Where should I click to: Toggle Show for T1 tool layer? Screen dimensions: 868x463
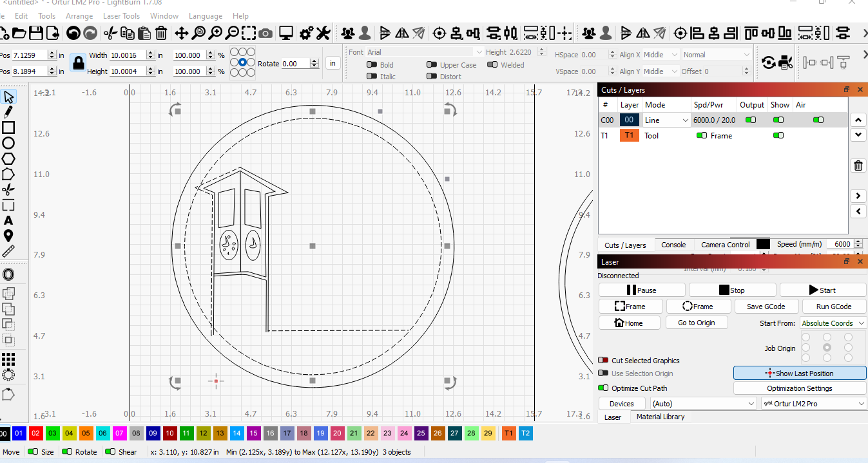[778, 136]
